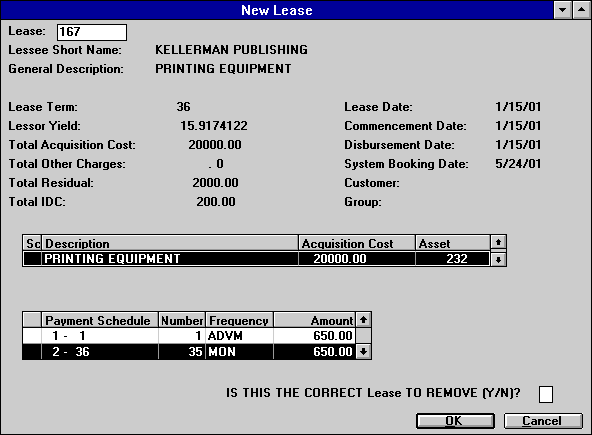Click the Frequency column header
592x435 pixels.
pyautogui.click(x=239, y=320)
